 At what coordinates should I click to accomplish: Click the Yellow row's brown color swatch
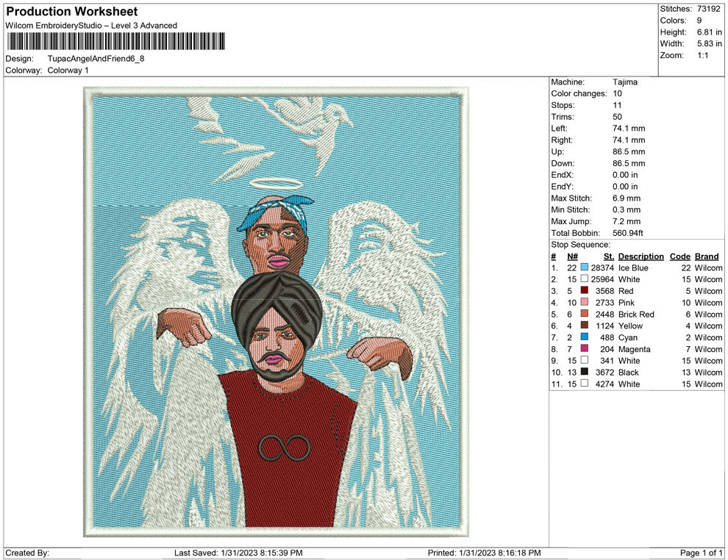[584, 326]
